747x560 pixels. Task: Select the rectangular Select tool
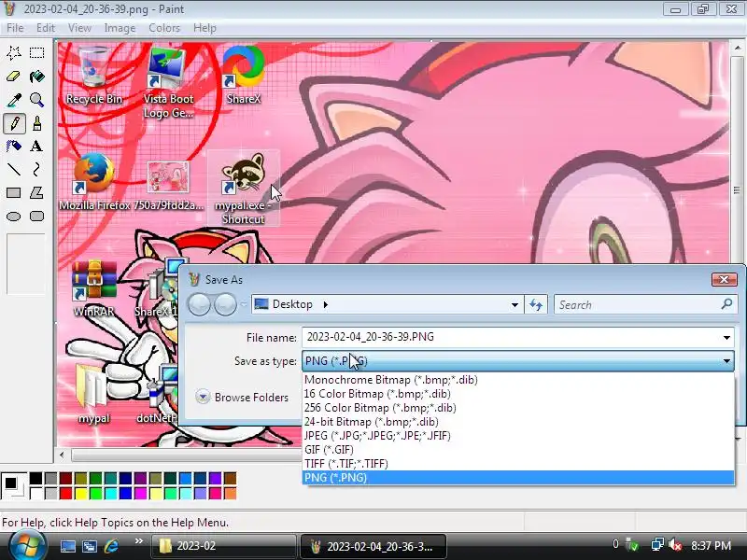click(x=36, y=52)
